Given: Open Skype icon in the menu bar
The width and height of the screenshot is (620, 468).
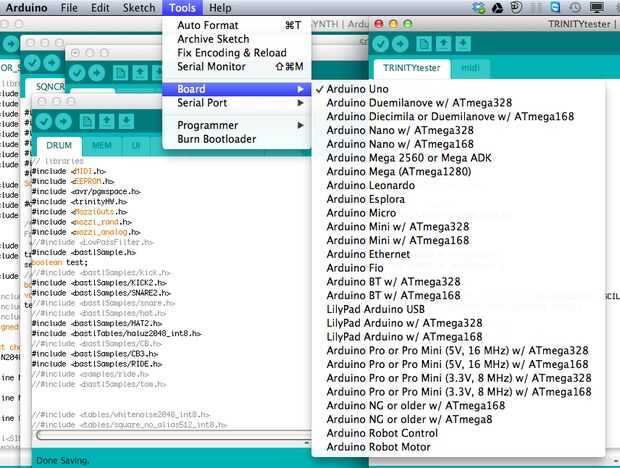Looking at the screenshot, I should [556, 8].
